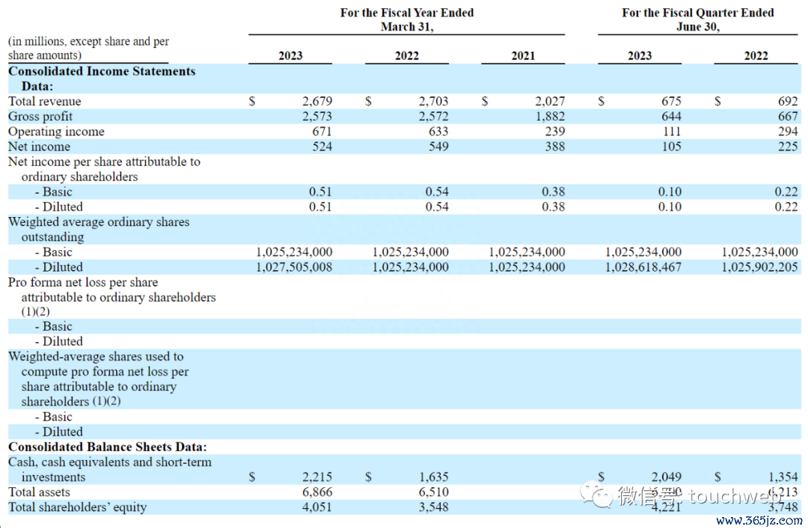808x532 pixels.
Task: Click 'Weighted average ordinary shares outstanding' label
Action: 99,230
